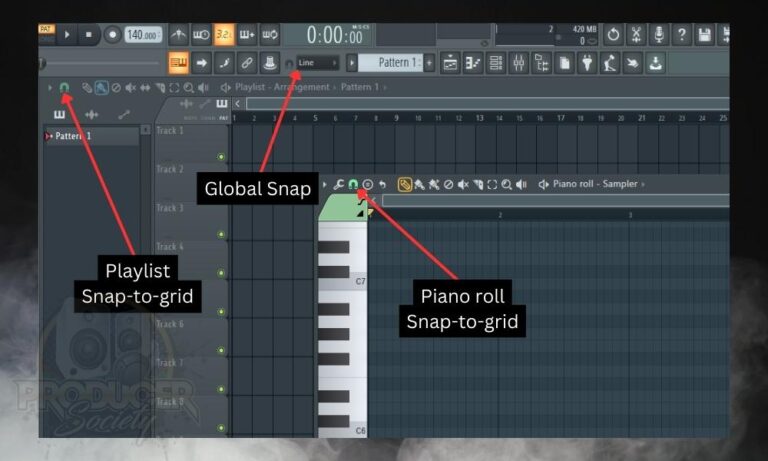Screen dimensions: 768x461
Task: Add a new pattern with the plus button
Action: 429,63
